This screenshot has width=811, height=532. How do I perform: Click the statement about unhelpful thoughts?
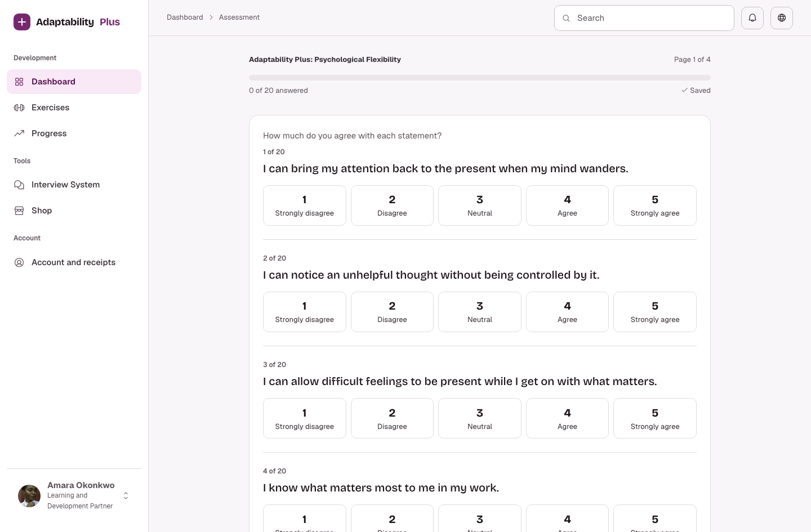(x=431, y=275)
